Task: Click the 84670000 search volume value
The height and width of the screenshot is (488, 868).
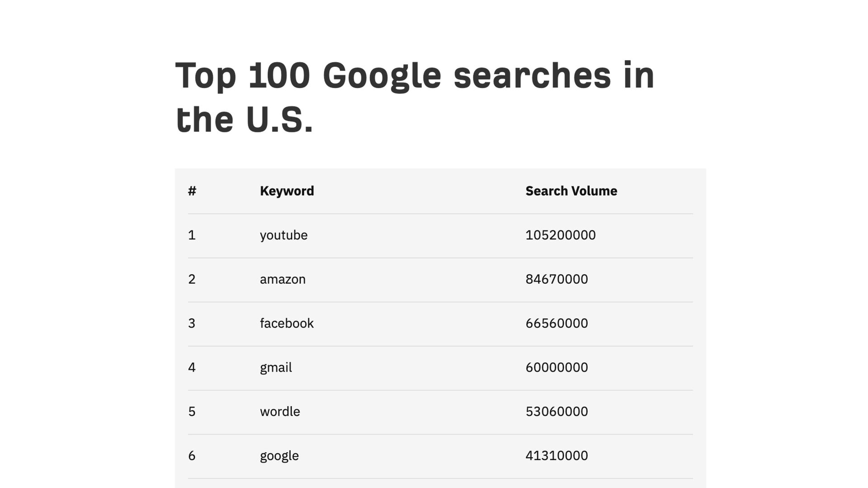Action: [557, 279]
